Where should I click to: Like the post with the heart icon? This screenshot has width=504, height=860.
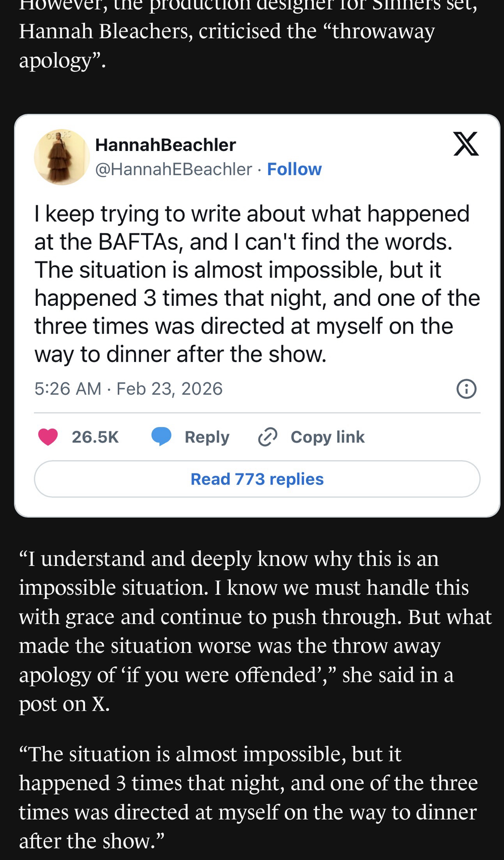click(x=48, y=437)
